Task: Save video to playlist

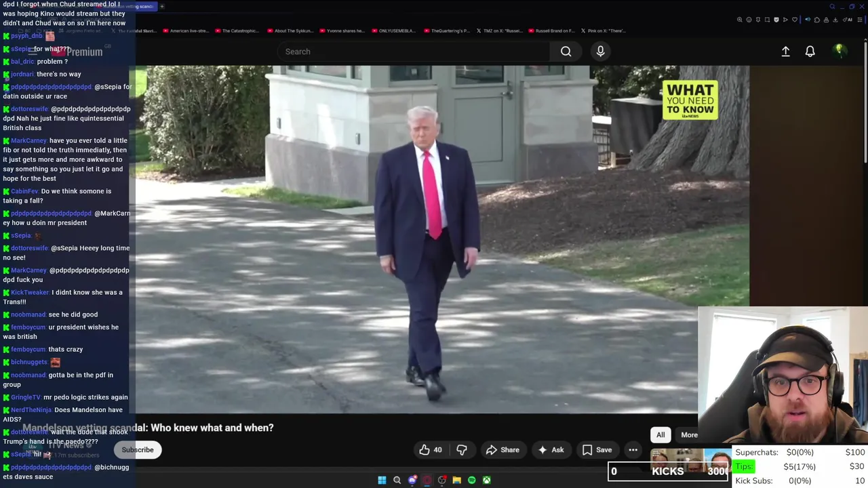Action: point(597,449)
